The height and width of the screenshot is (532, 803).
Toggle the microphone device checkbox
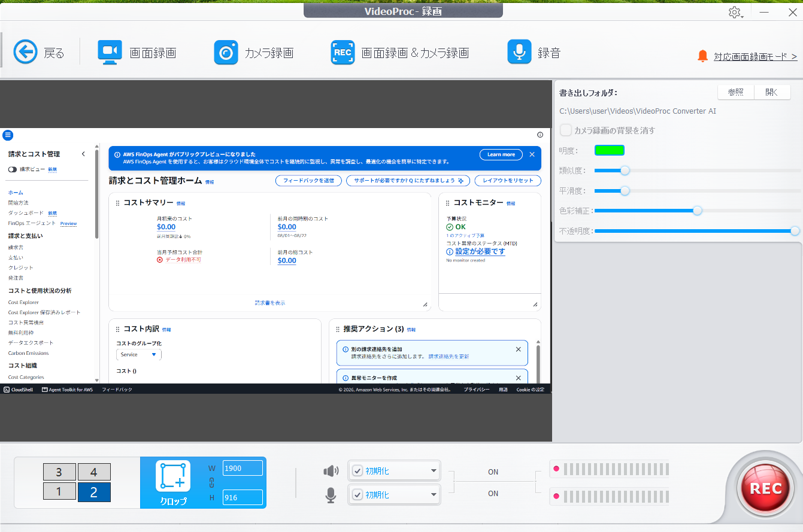(x=357, y=495)
